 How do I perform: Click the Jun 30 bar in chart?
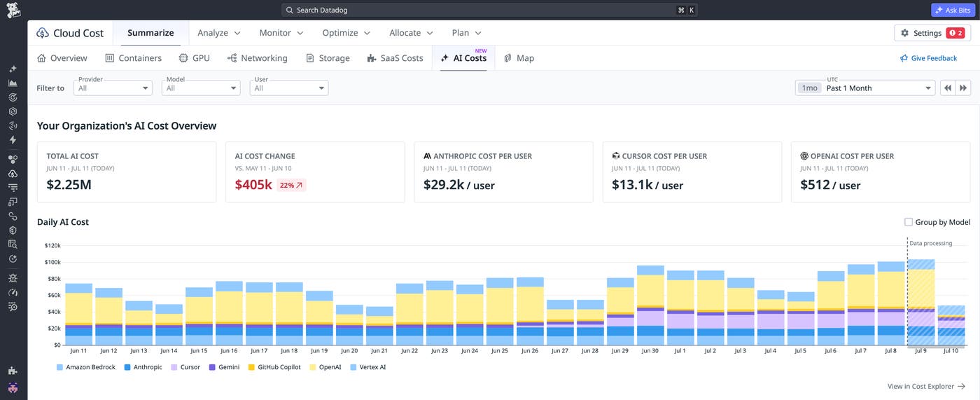coord(650,305)
